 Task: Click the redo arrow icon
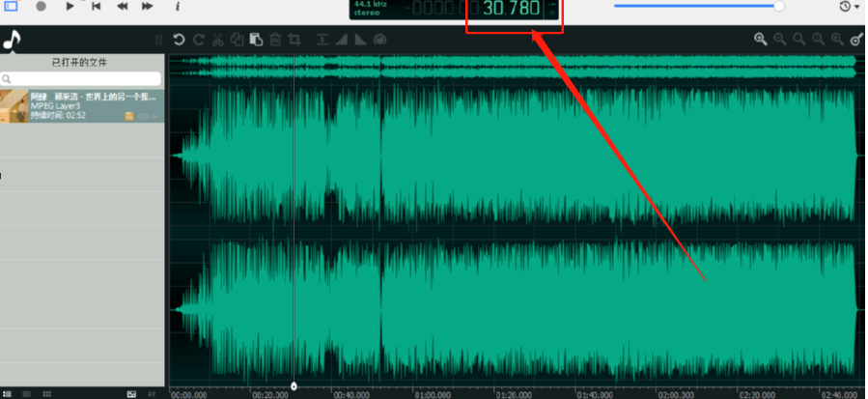[198, 40]
